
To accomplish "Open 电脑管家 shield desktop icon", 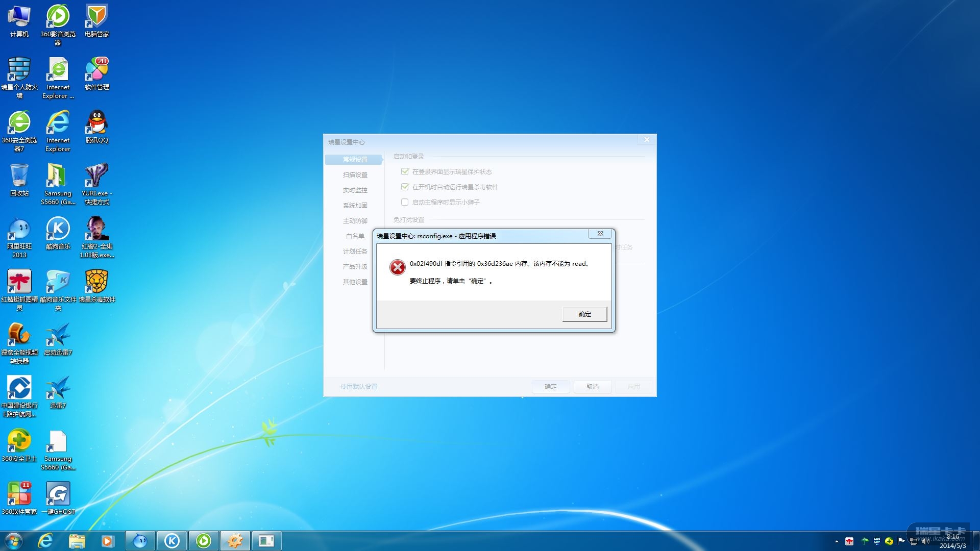I will coord(96,17).
